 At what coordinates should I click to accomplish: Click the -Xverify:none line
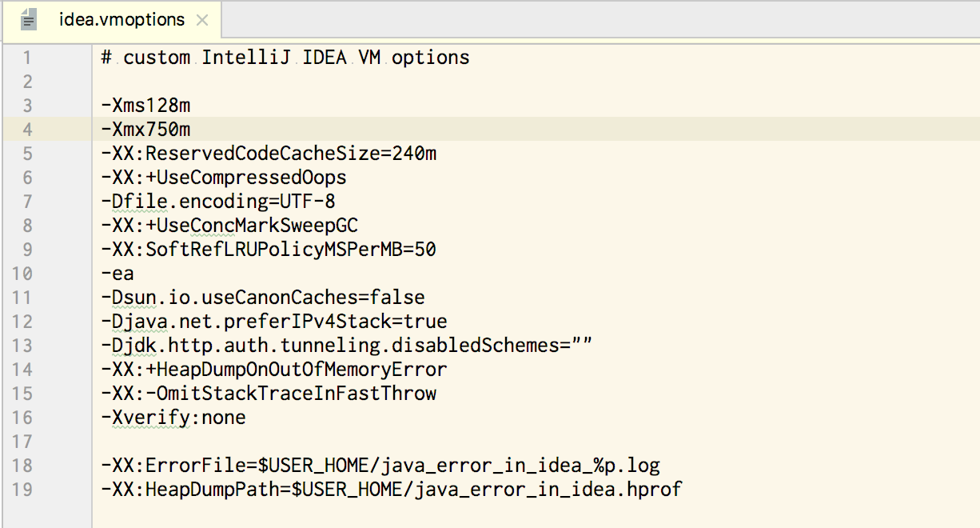[x=173, y=417]
